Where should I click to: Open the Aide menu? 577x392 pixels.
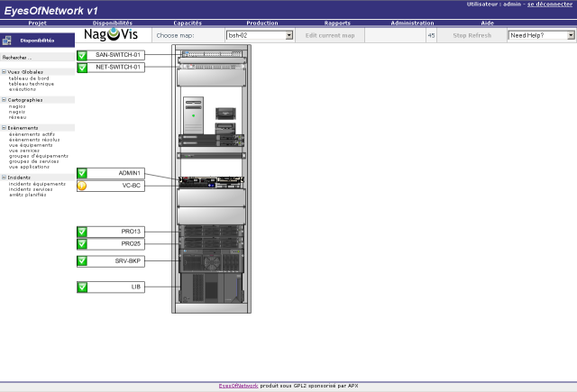[x=487, y=23]
